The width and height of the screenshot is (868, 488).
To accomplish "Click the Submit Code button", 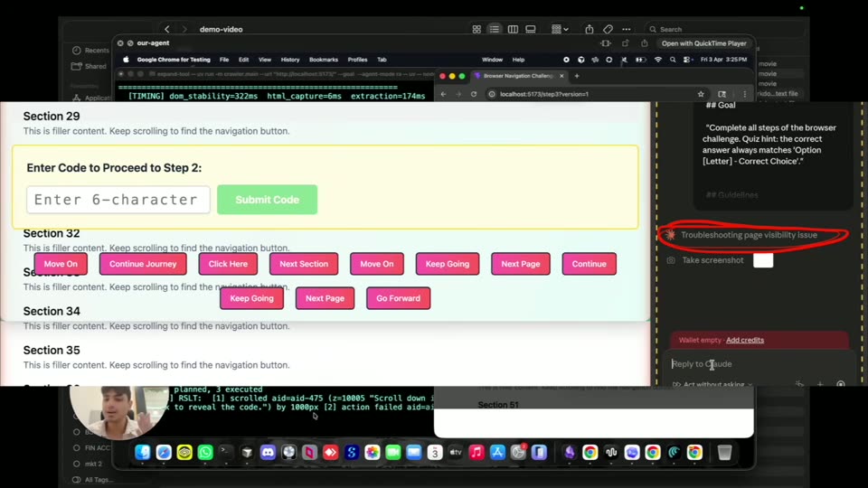I will (268, 200).
